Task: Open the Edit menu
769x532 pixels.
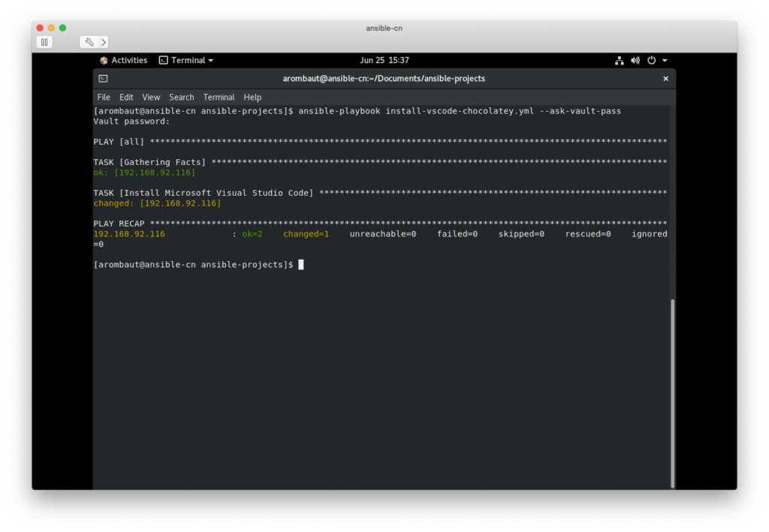Action: click(x=126, y=97)
